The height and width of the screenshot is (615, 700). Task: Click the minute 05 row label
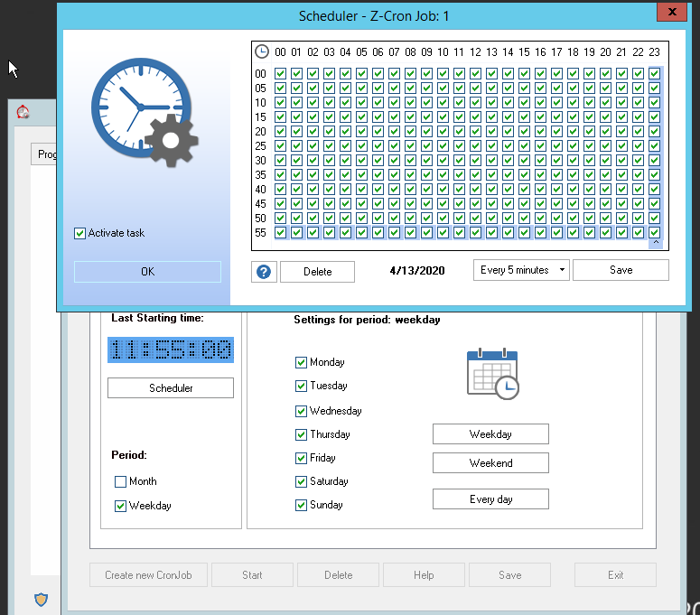click(260, 88)
